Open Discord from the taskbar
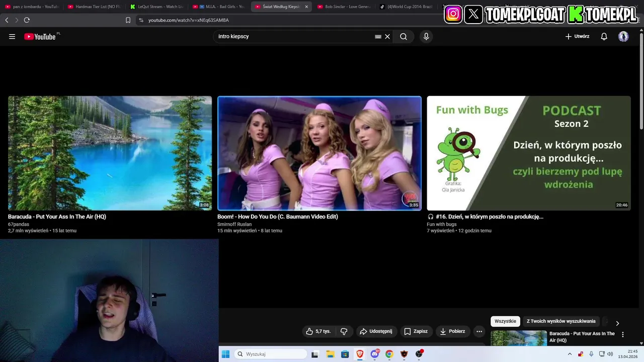This screenshot has height=362, width=644. (375, 354)
